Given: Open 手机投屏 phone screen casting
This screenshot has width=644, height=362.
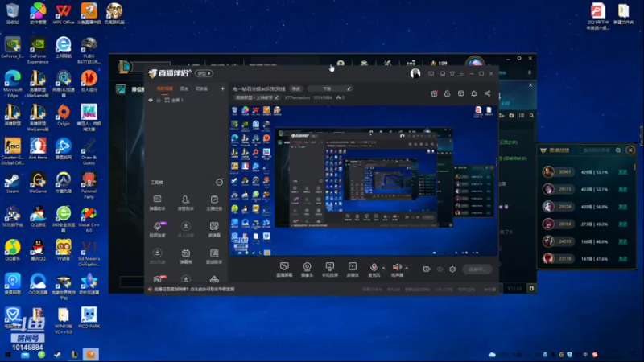Looking at the screenshot, I should coord(329,269).
